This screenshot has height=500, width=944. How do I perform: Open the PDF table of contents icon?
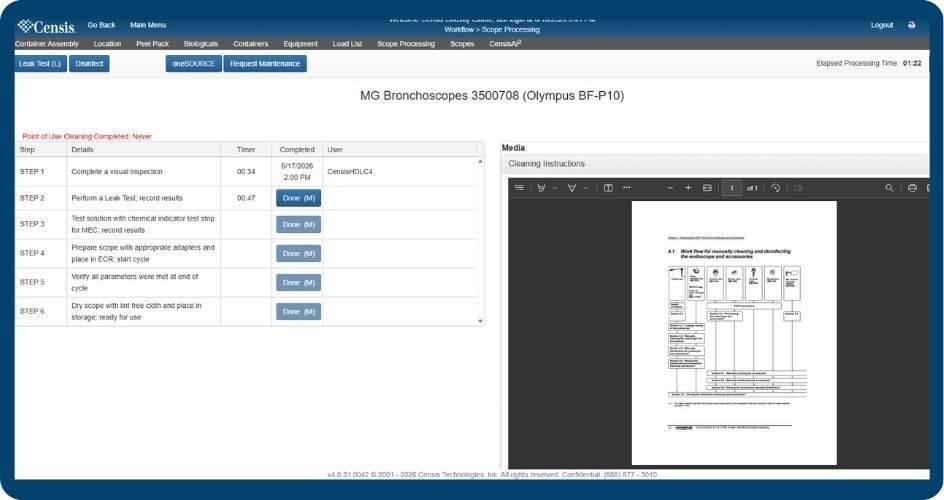(x=520, y=188)
